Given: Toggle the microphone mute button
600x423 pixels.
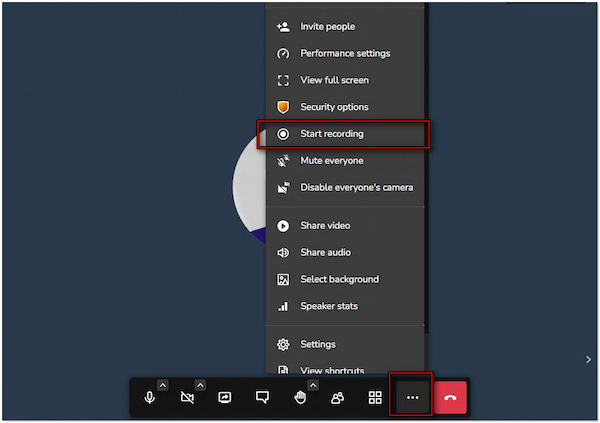Looking at the screenshot, I should pos(150,397).
